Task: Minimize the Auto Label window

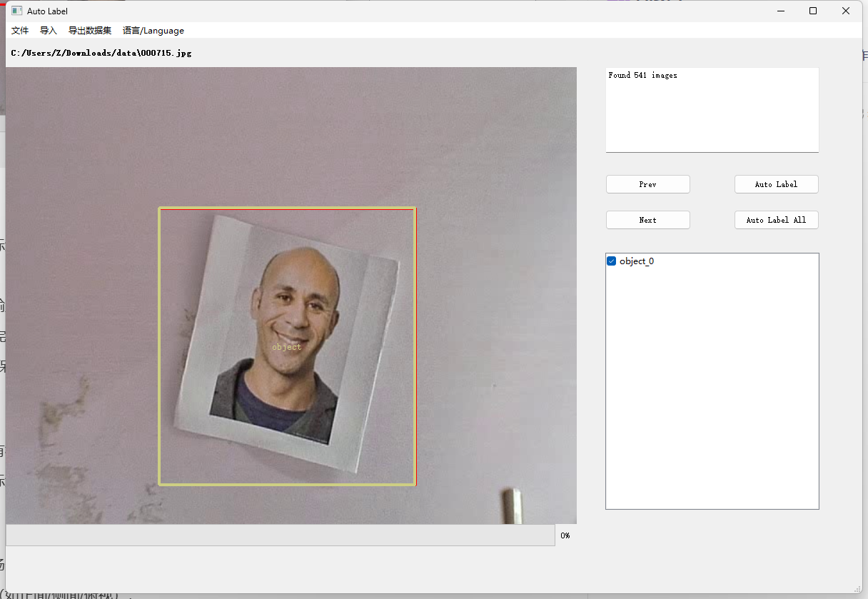Action: point(780,11)
